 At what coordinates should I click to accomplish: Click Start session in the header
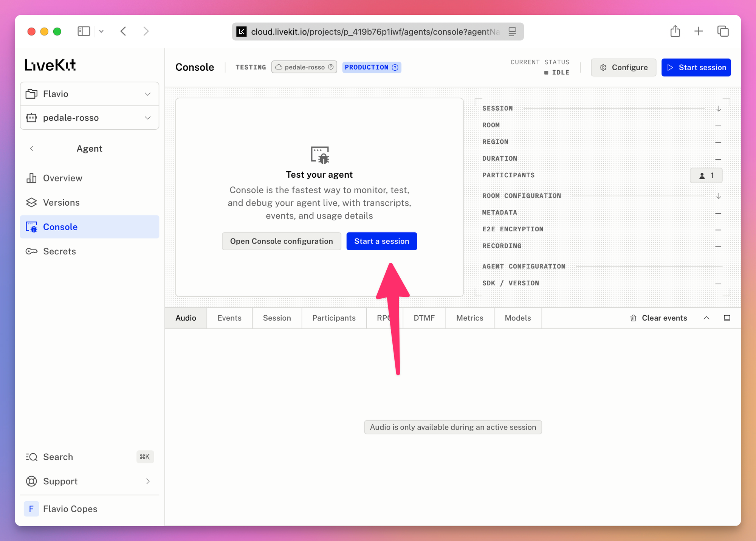click(696, 67)
